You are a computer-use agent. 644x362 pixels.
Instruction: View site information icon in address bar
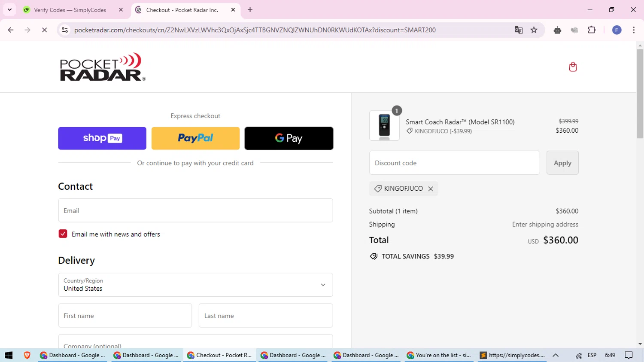point(65,30)
